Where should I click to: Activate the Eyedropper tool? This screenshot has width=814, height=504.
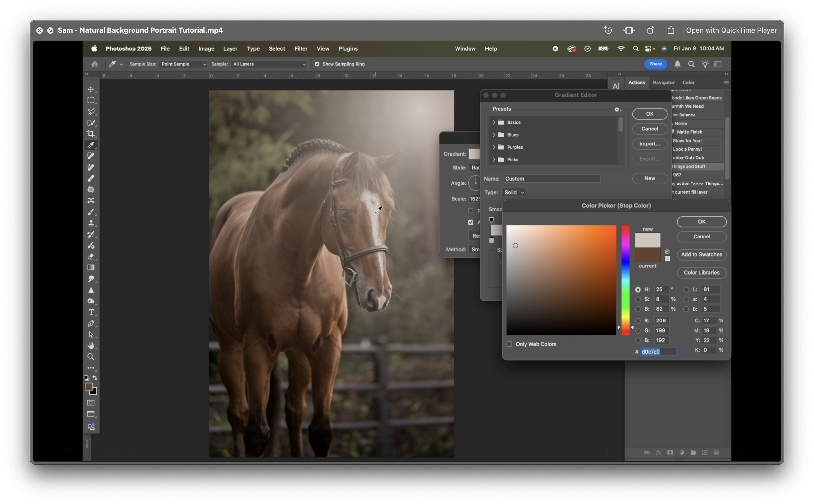tap(91, 145)
